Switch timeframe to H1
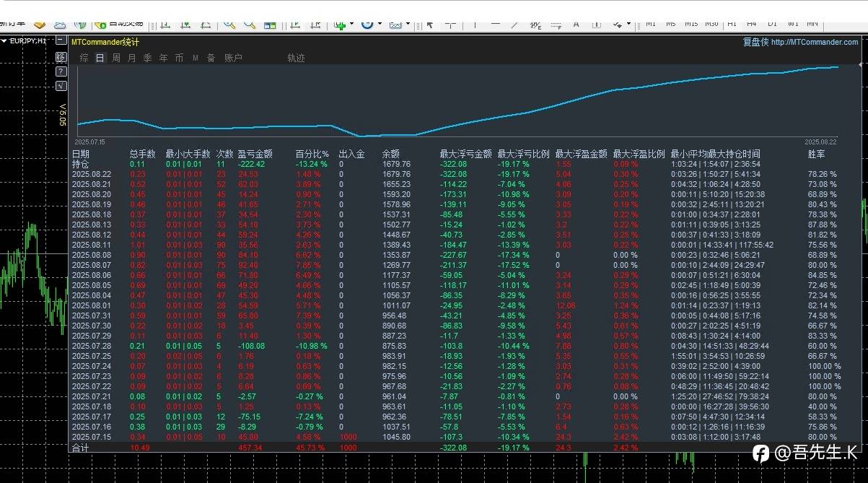The height and width of the screenshot is (483, 868). click(x=732, y=24)
